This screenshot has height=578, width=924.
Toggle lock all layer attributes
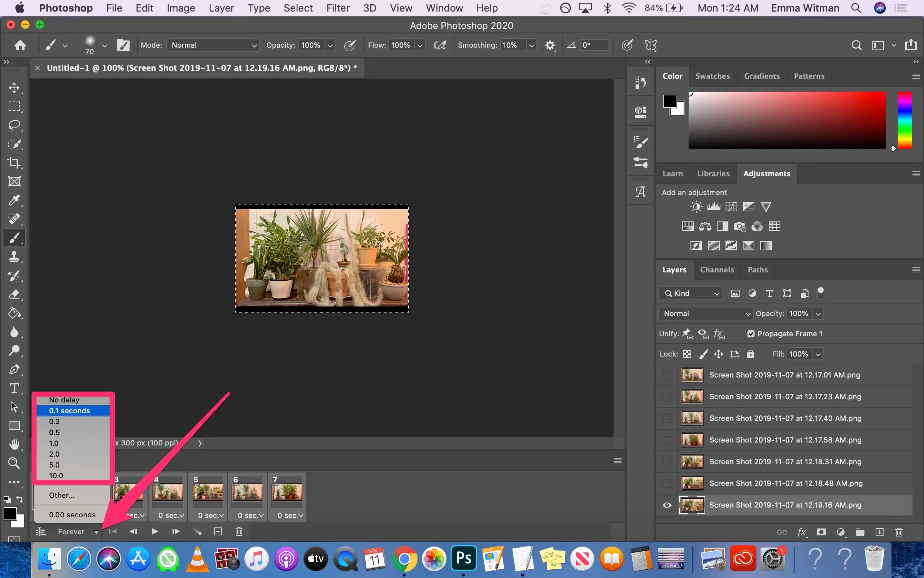point(751,354)
